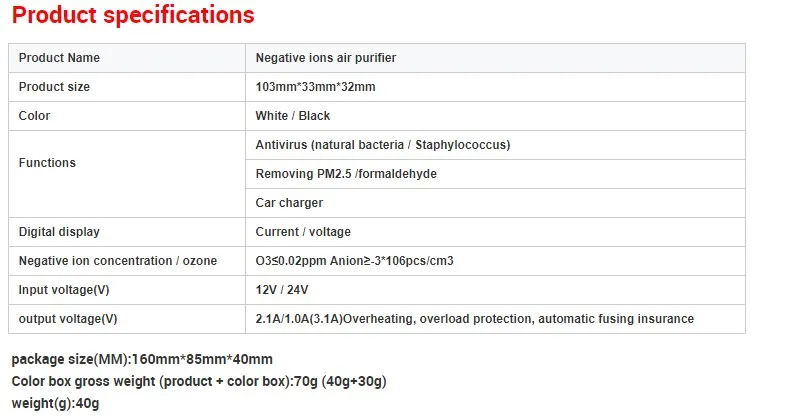The image size is (800, 420).
Task: Click the White / Black value cell
Action: click(x=495, y=116)
